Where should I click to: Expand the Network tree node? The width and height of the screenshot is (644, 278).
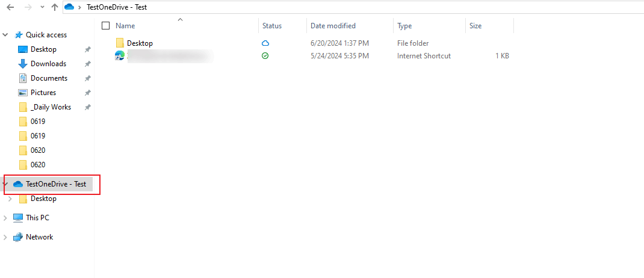pos(5,237)
